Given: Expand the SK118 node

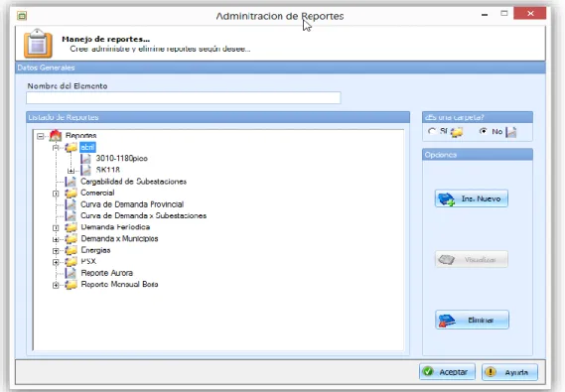Looking at the screenshot, I should tap(71, 171).
